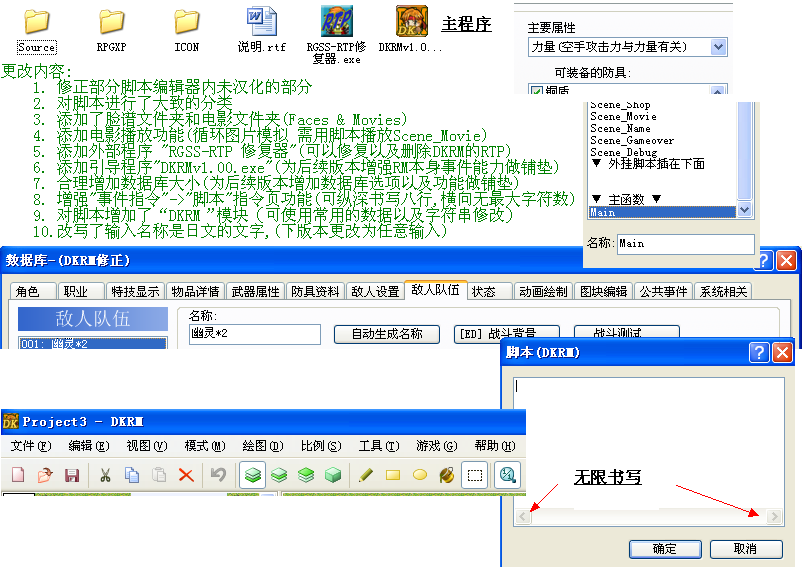The width and height of the screenshot is (802, 567).
Task: Open the 文件(F) menu
Action: (31, 446)
